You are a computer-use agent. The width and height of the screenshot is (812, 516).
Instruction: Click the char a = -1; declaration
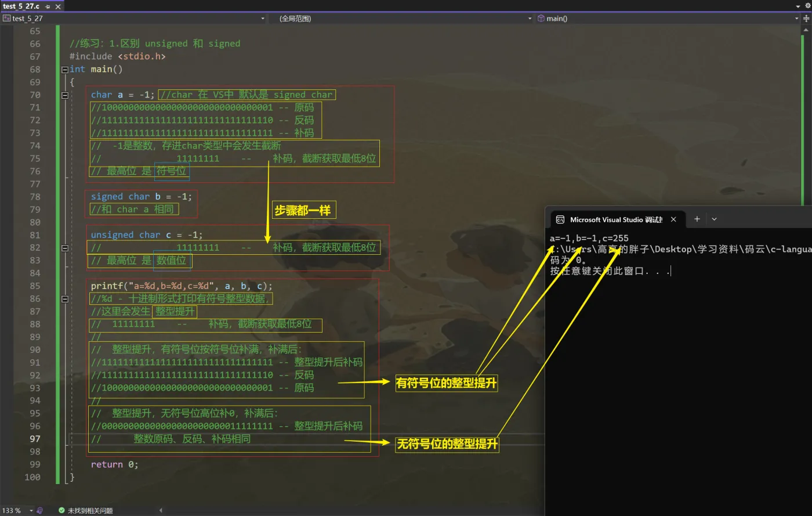click(x=123, y=95)
